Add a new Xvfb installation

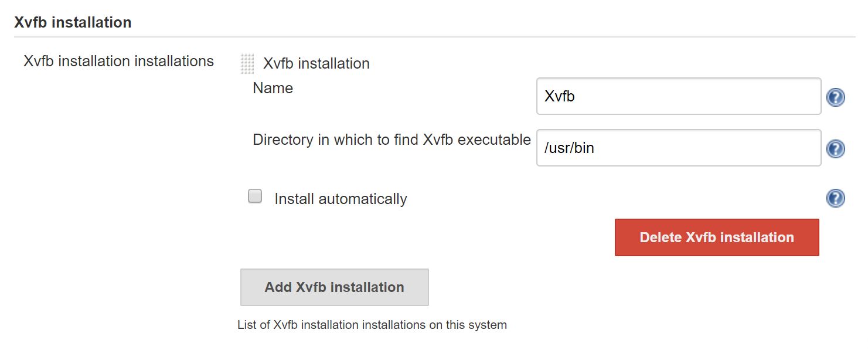pyautogui.click(x=335, y=287)
